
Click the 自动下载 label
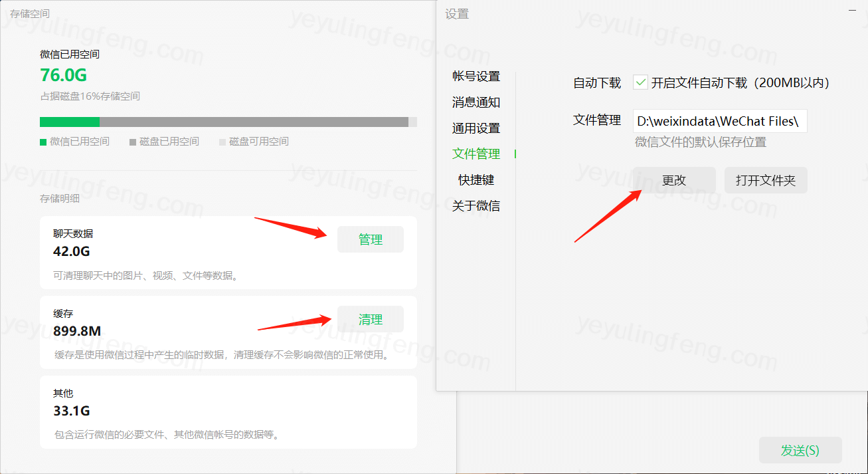[x=597, y=83]
